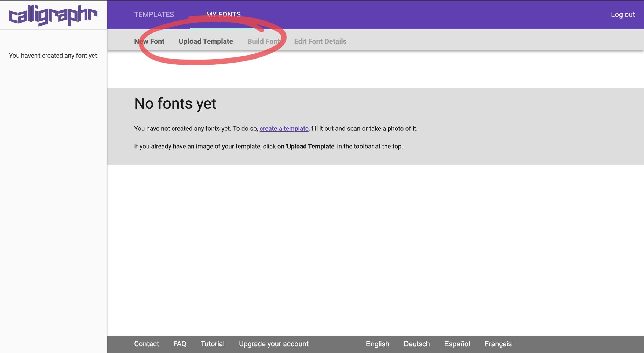Click the Build Font toolbar item
Screen dimensions: 644x353
pos(264,41)
